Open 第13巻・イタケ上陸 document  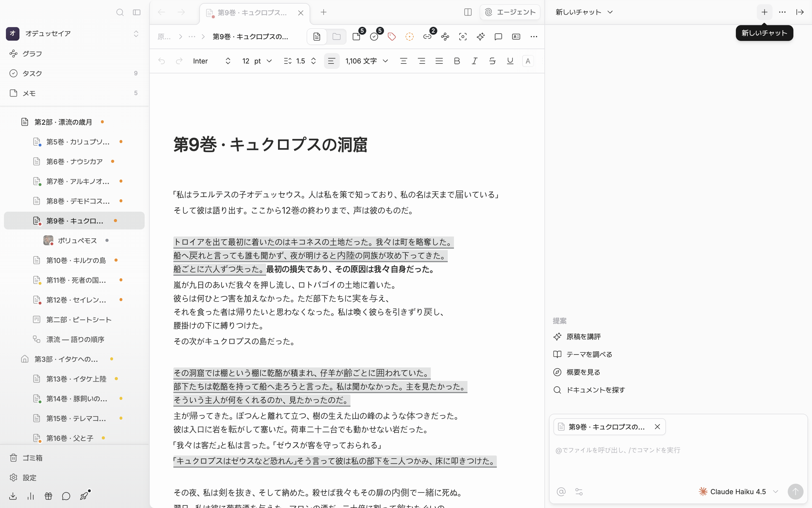point(74,379)
